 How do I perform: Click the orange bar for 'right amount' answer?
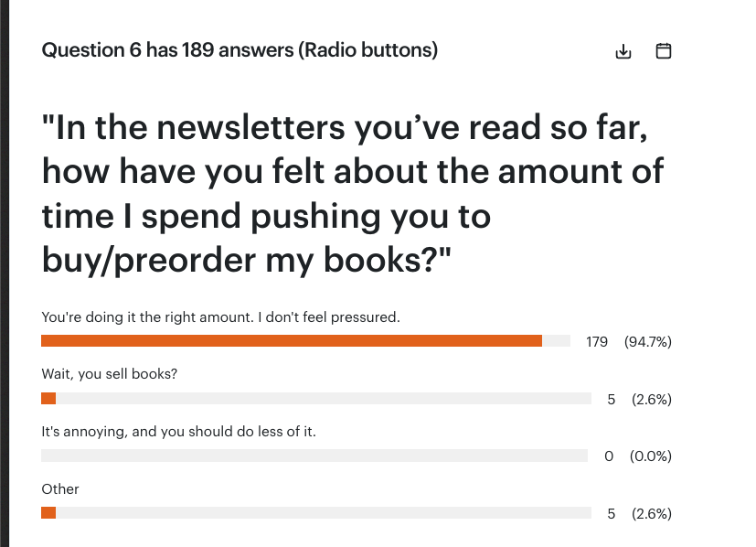292,341
